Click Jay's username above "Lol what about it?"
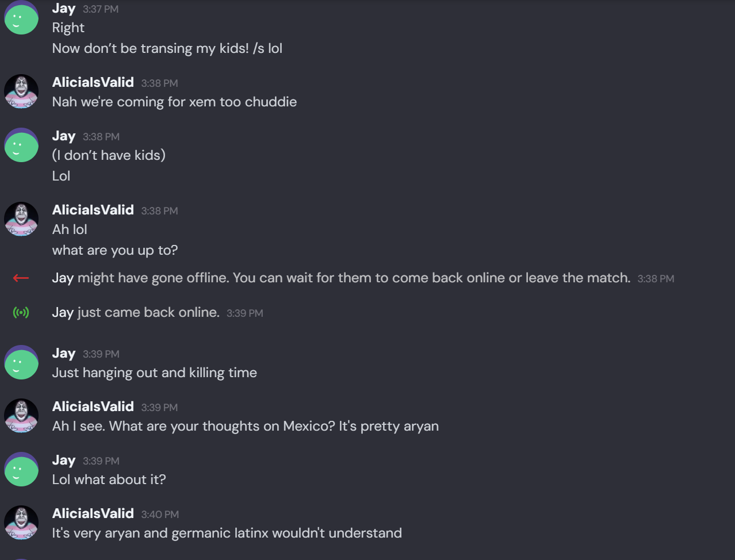735x560 pixels. point(64,461)
